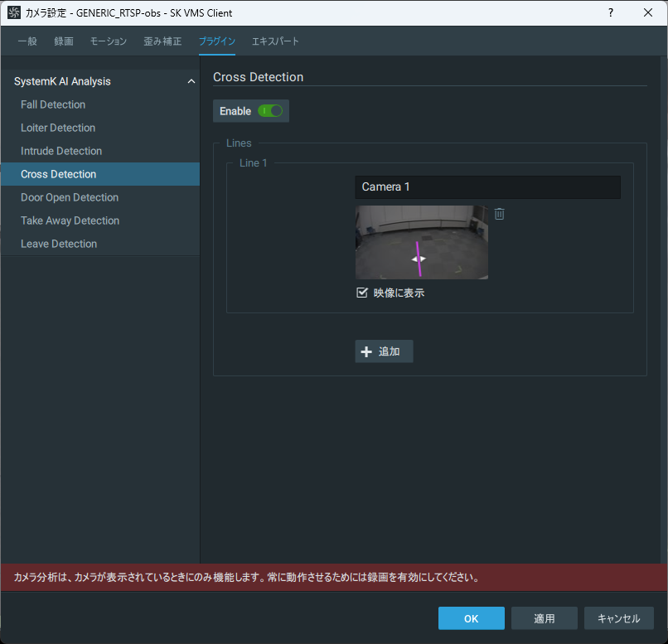The width and height of the screenshot is (668, 644).
Task: Click the 適用 apply button
Action: [x=544, y=618]
